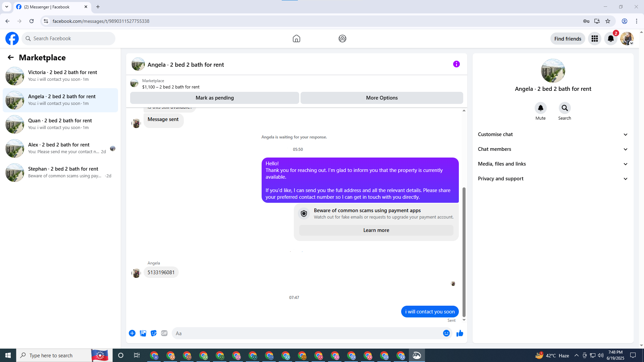
Task: Click the 5133196081 message bubble
Action: [x=161, y=273]
